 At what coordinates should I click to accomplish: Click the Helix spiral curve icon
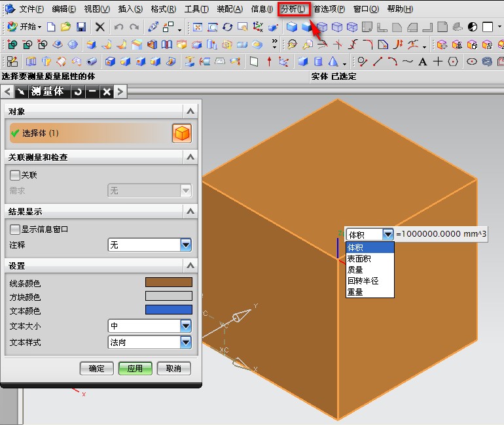[x=487, y=61]
